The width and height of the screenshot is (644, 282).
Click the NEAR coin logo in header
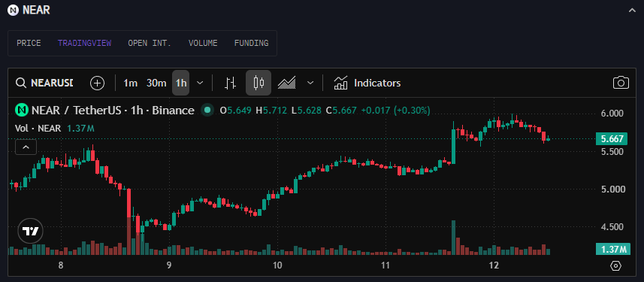click(x=13, y=11)
